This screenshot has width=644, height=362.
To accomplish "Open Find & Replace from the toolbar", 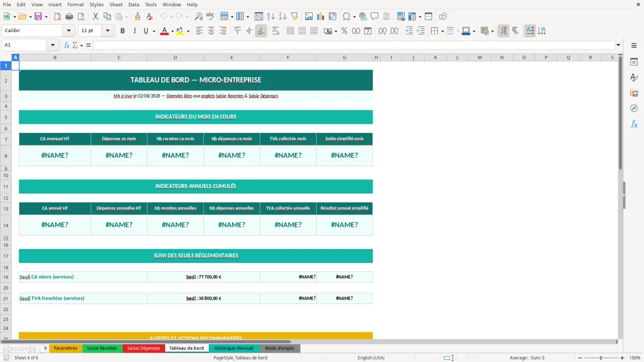I will 199,17.
